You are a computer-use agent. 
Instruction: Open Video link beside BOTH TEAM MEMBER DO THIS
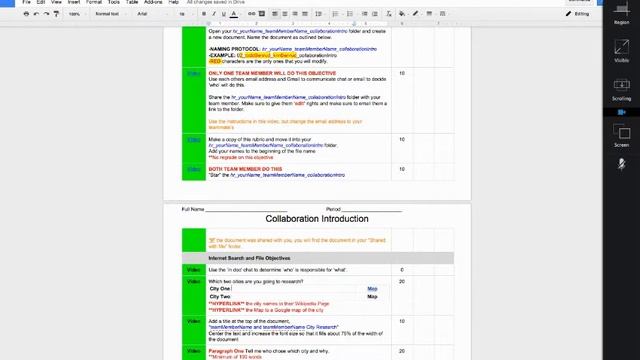(193, 169)
